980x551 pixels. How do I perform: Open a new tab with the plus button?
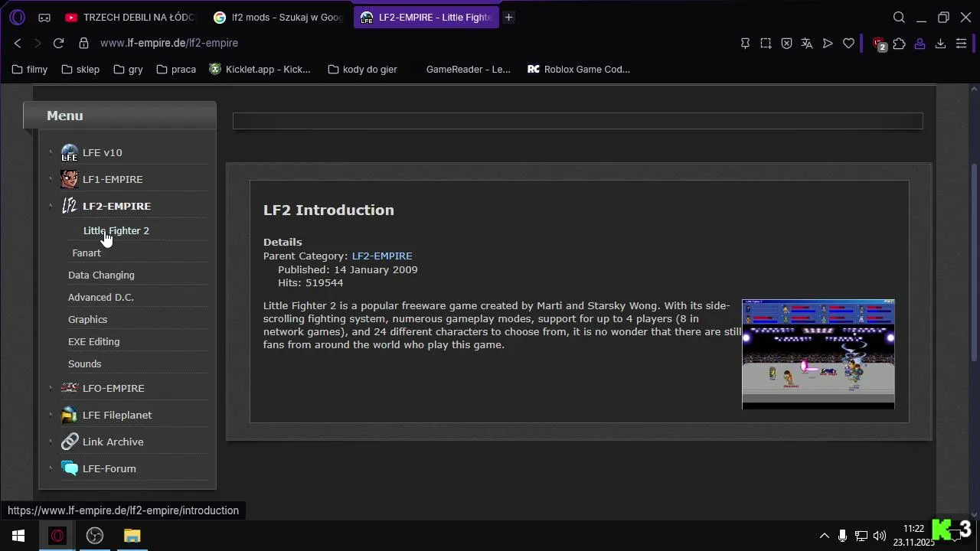pos(508,17)
